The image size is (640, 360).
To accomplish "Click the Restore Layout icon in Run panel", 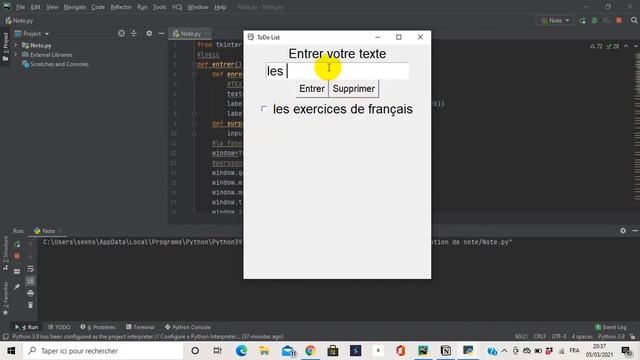I will click(17, 271).
